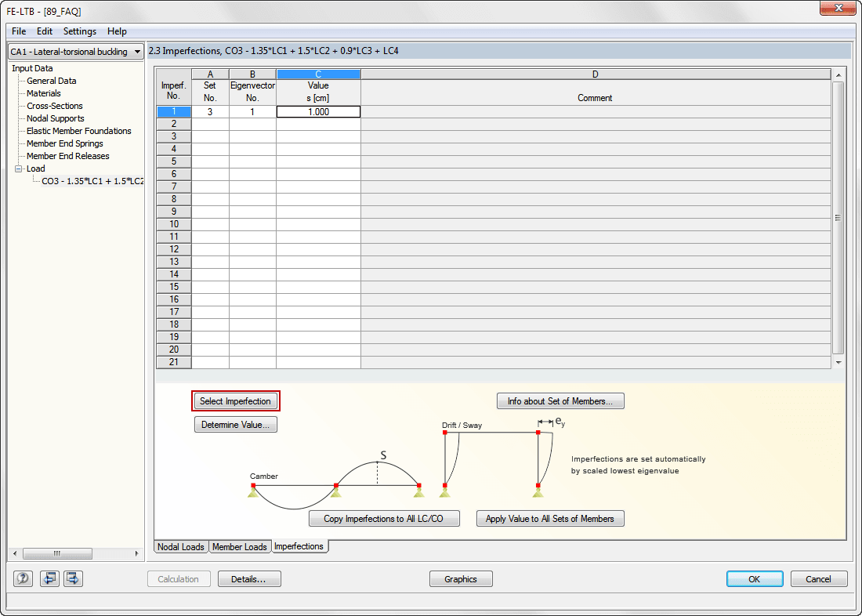This screenshot has height=616, width=862.
Task: Collapse the Load tree node
Action: click(x=18, y=168)
